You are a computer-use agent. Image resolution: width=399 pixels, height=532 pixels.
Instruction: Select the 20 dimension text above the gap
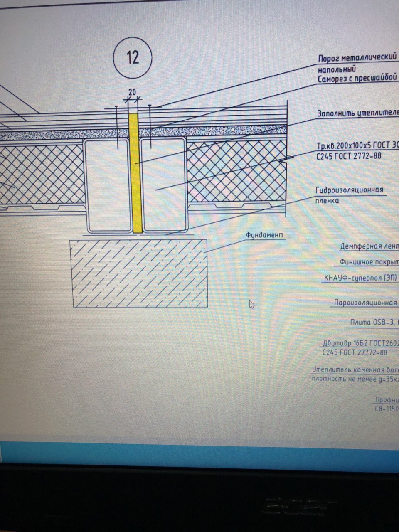coord(133,92)
